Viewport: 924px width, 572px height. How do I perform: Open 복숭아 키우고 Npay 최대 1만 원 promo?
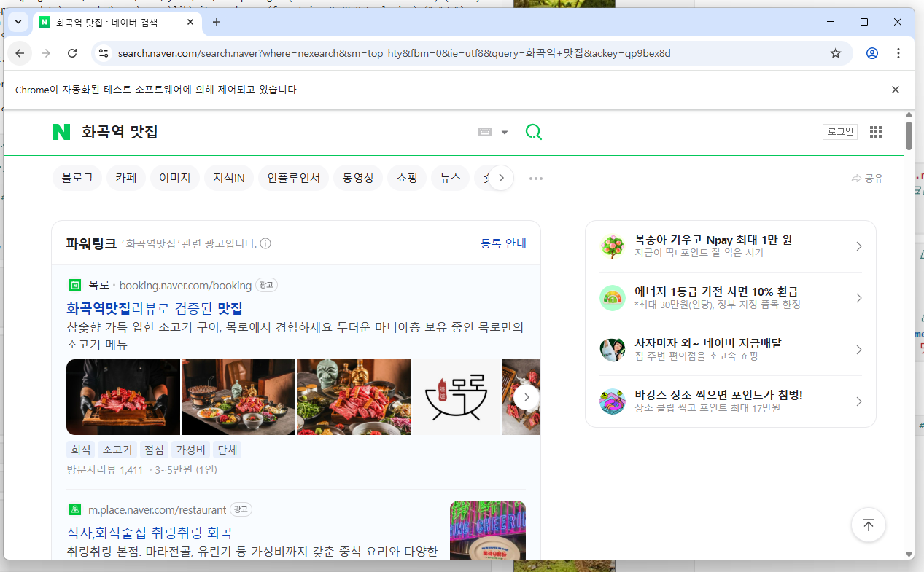tap(731, 246)
